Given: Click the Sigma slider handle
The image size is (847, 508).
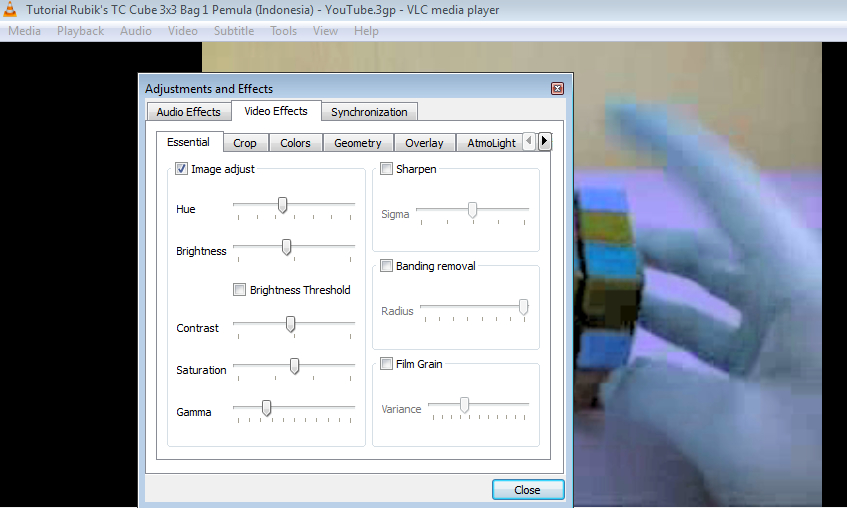Looking at the screenshot, I should coord(472,210).
